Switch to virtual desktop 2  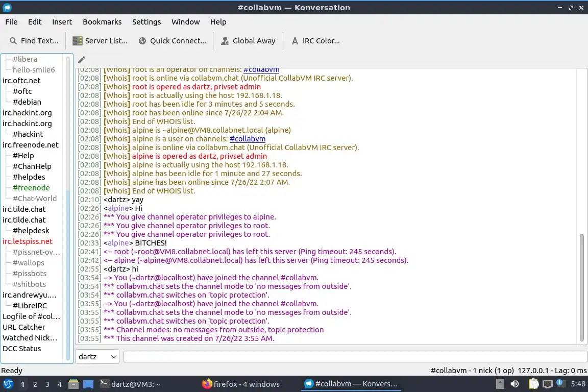[x=35, y=384]
